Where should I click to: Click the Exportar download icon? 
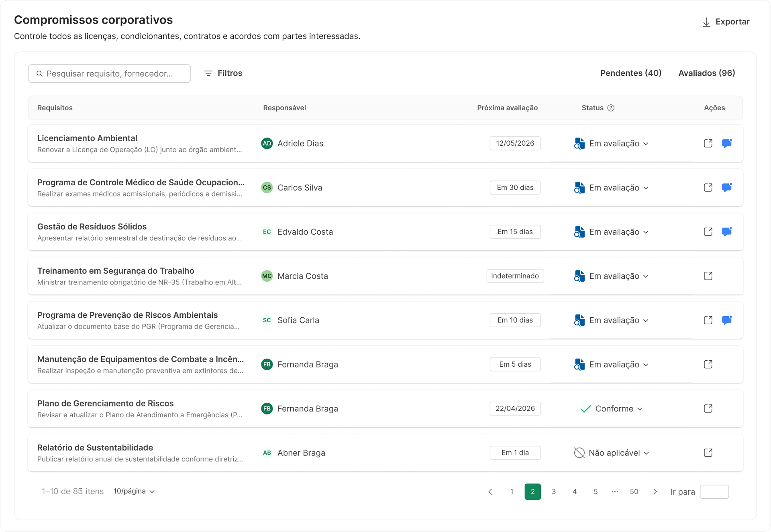[x=706, y=22]
